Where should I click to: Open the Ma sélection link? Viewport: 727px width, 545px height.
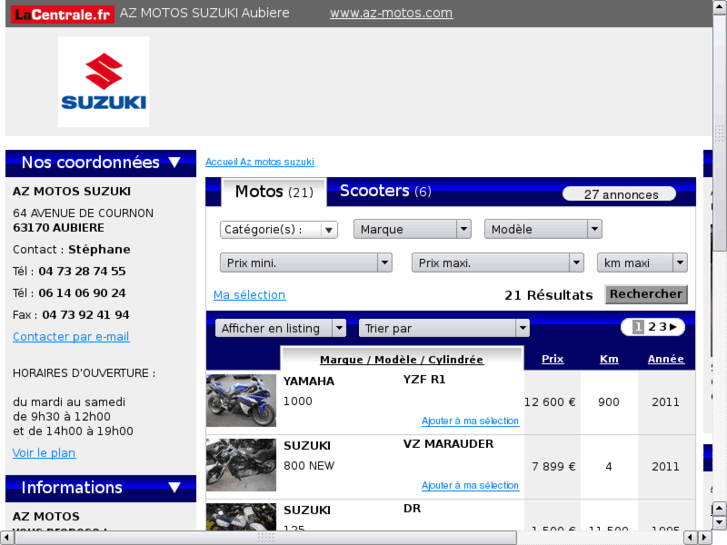coord(249,295)
